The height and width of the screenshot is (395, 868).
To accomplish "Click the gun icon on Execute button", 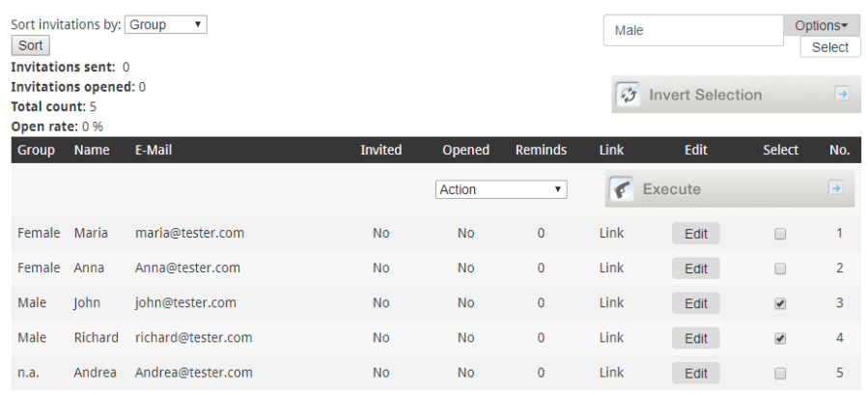I will 623,189.
